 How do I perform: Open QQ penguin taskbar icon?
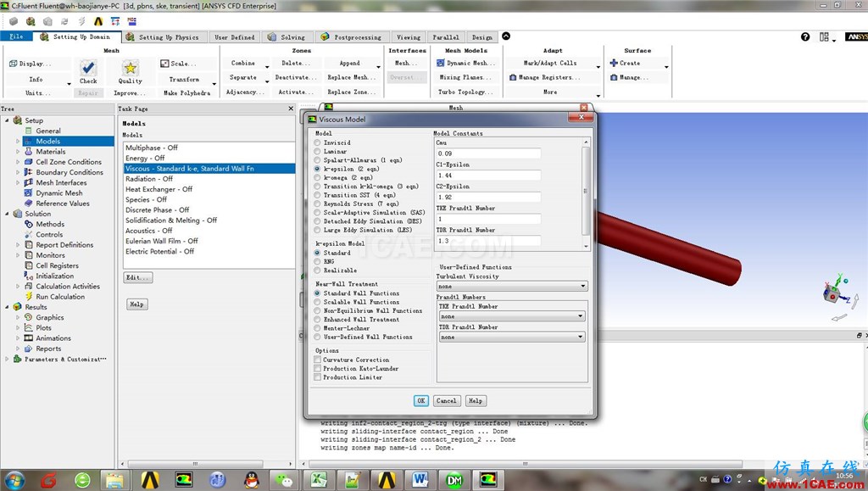(x=251, y=479)
